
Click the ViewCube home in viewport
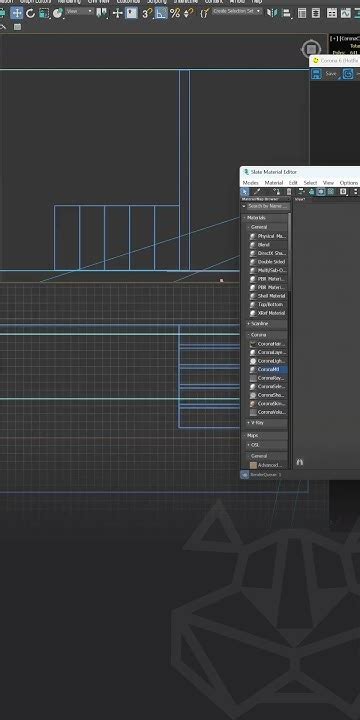tap(311, 49)
